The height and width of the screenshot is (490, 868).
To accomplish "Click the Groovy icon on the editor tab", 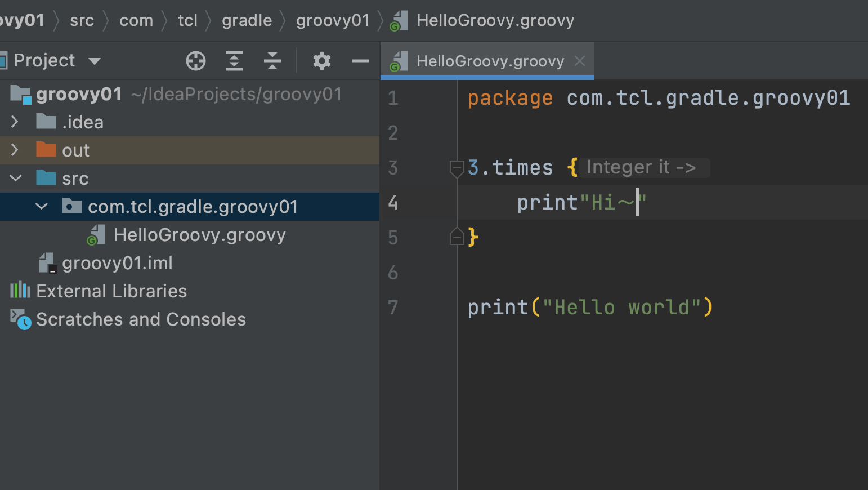I will [x=399, y=61].
